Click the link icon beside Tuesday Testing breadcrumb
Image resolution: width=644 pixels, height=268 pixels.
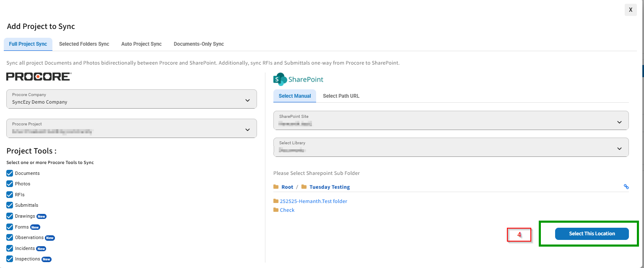pyautogui.click(x=626, y=187)
